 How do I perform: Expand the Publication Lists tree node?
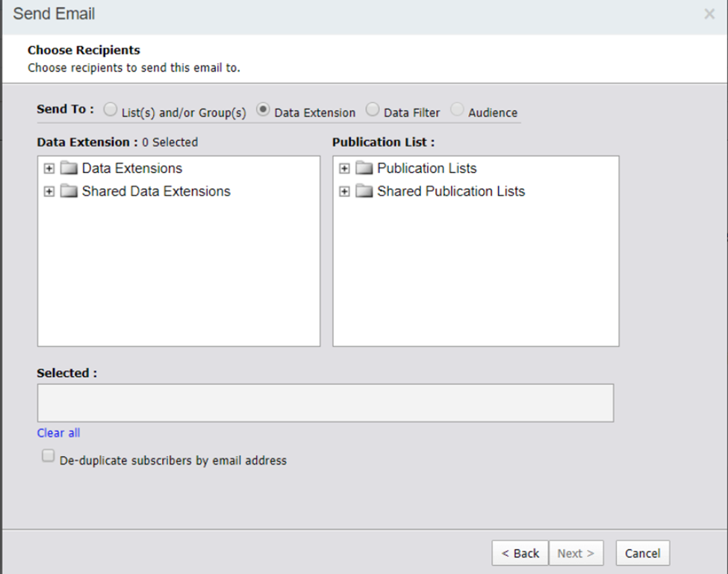click(344, 169)
